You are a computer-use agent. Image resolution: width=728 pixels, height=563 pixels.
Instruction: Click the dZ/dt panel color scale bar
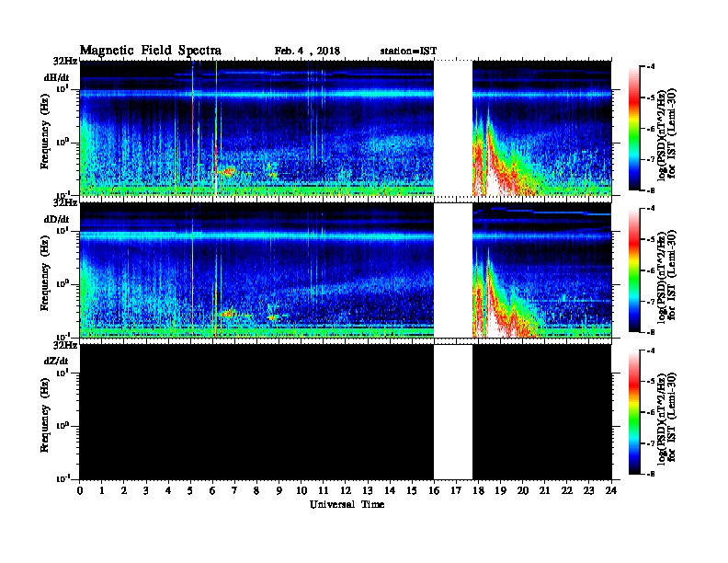click(634, 412)
